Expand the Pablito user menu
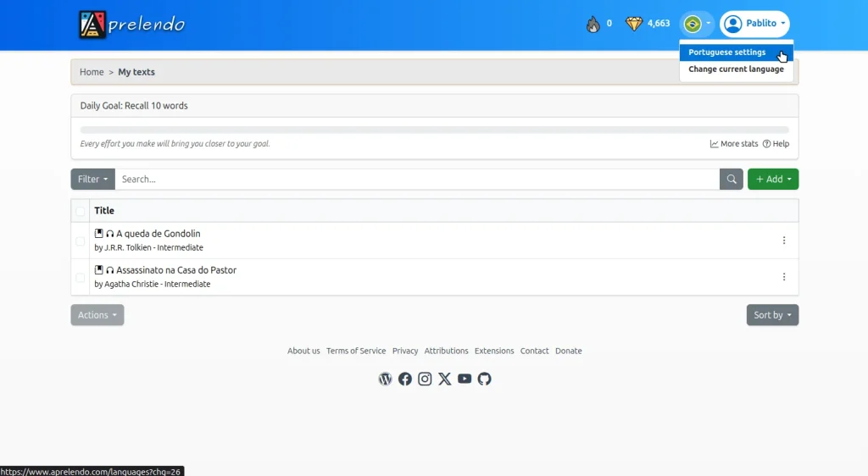The height and width of the screenshot is (476, 868). 754,24
